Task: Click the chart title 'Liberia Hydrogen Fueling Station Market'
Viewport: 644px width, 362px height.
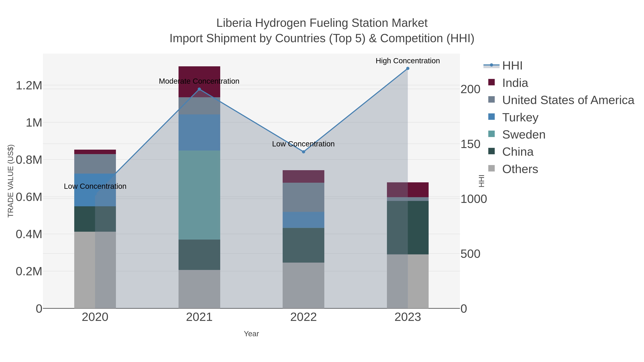Action: [322, 23]
